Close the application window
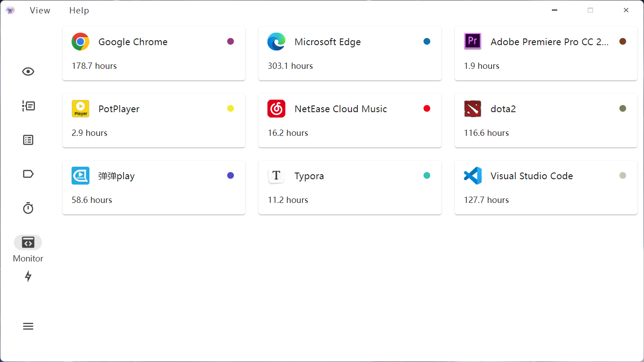The width and height of the screenshot is (644, 362). [626, 10]
